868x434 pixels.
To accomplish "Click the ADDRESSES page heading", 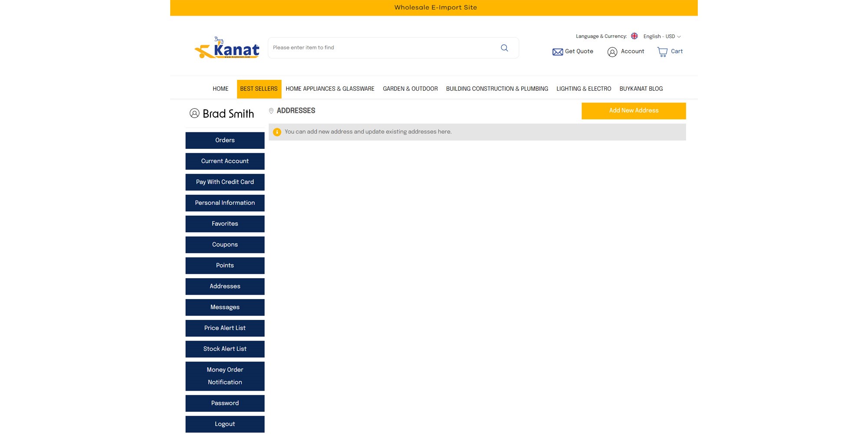I will 296,111.
